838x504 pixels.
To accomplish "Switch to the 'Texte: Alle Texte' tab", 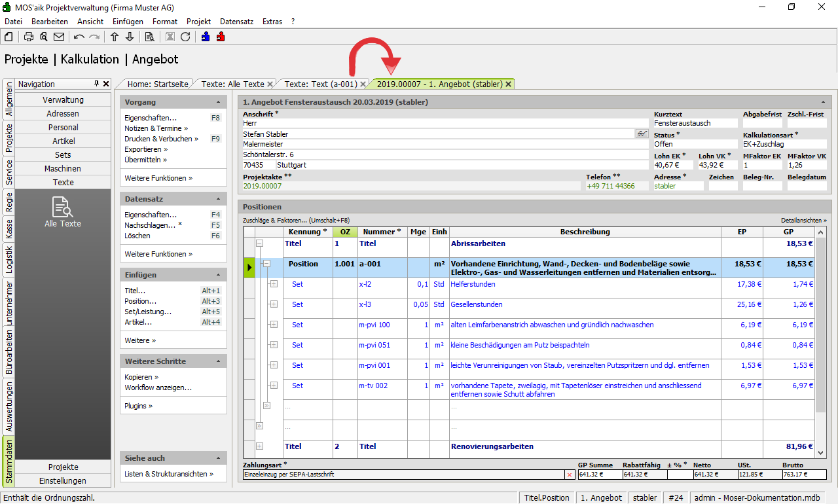I will tap(232, 84).
